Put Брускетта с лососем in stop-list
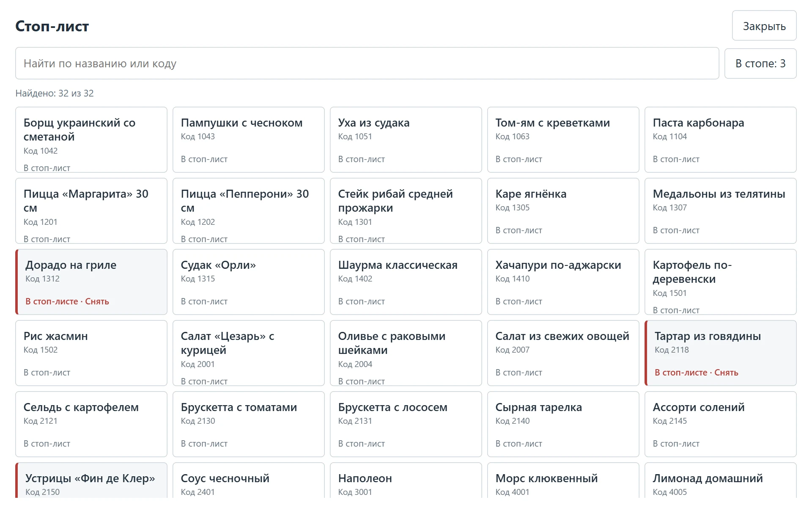This screenshot has width=812, height=508. point(406,424)
